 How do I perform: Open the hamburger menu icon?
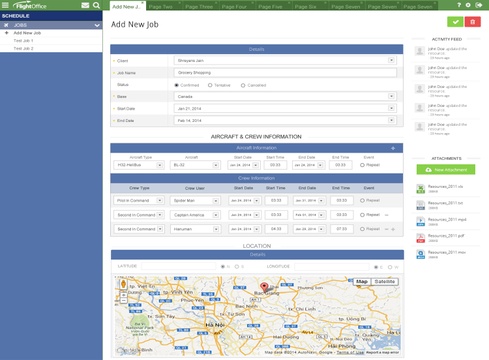click(5, 5)
